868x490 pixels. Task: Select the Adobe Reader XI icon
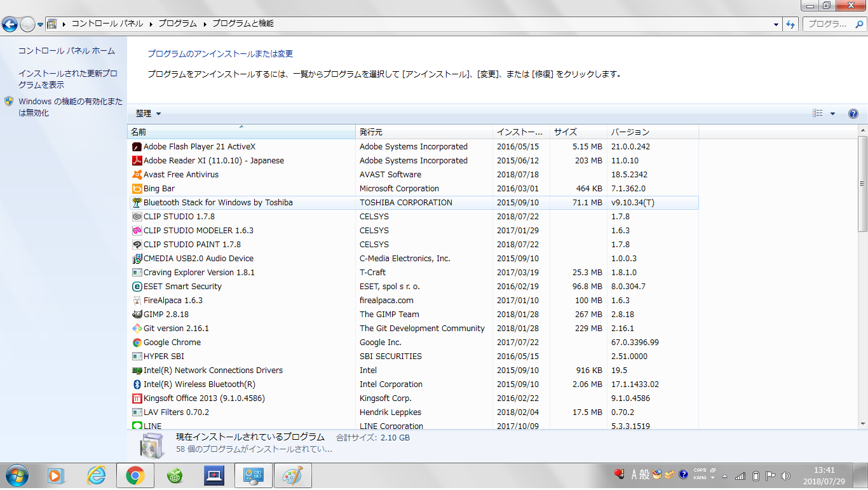tap(137, 161)
